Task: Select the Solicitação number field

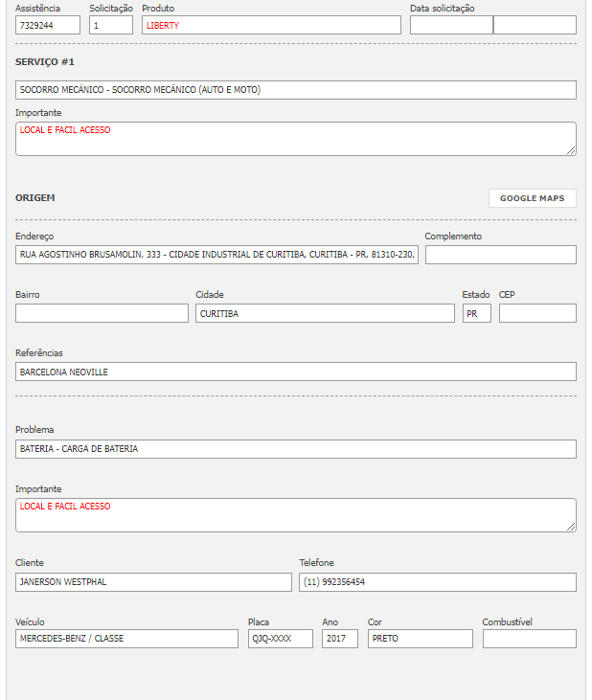Action: click(x=110, y=25)
